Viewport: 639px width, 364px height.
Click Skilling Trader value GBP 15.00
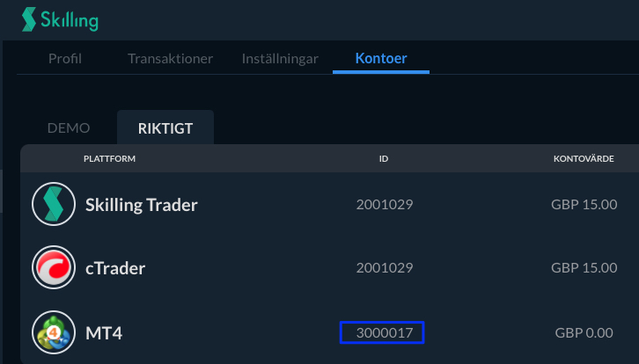pyautogui.click(x=584, y=204)
